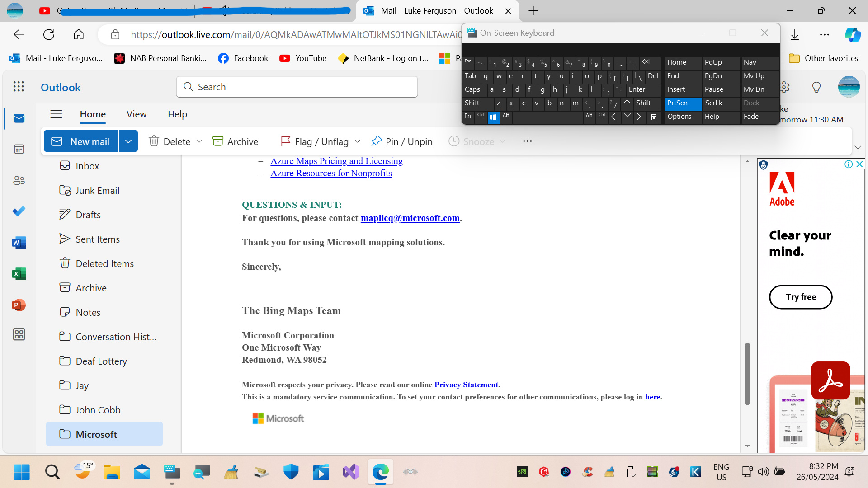Switch to the Help ribbon tab
Screen dimensions: 868x488
pos(177,114)
